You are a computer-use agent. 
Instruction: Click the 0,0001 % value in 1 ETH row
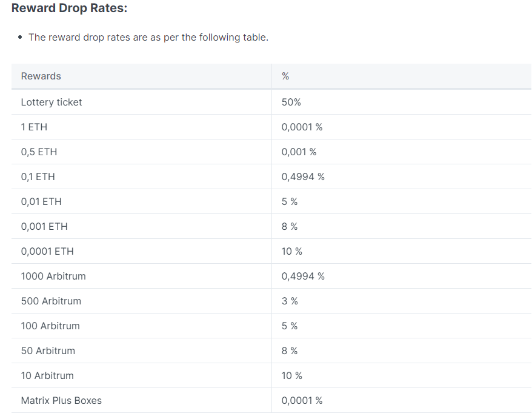pyautogui.click(x=302, y=127)
